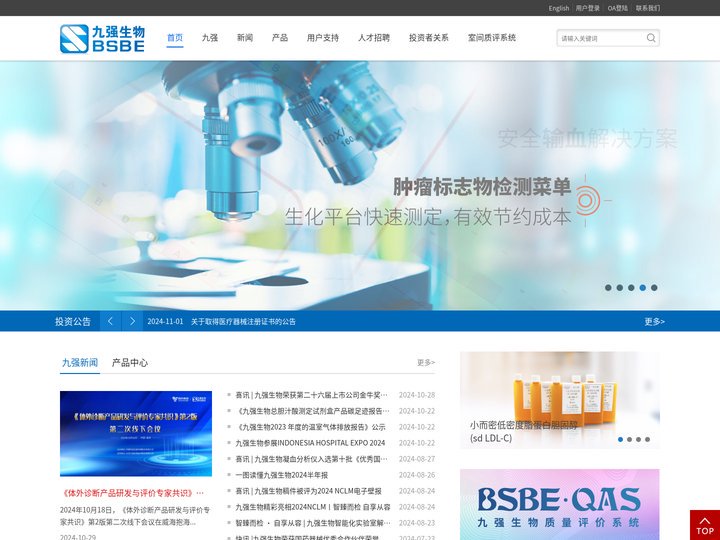
Task: Select fourth hero banner carousel dot
Action: click(x=642, y=287)
